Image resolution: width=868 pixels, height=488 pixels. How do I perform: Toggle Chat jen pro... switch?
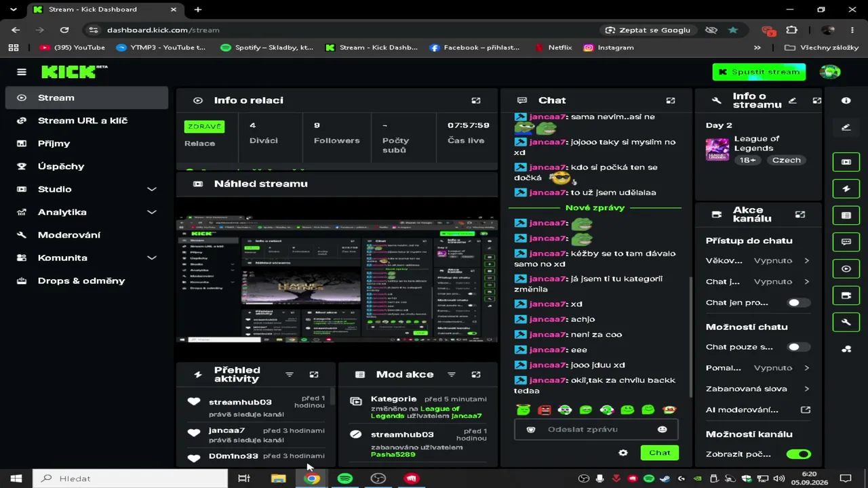tap(798, 302)
